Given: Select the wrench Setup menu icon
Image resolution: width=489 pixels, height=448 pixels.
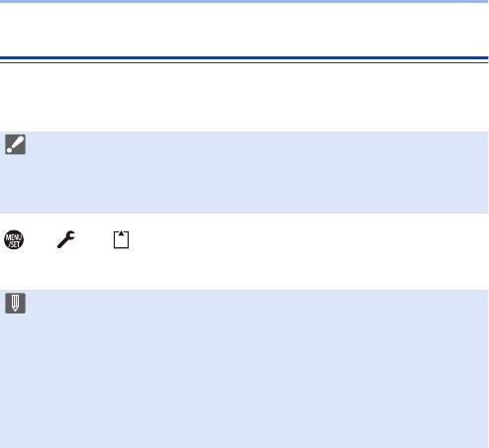Looking at the screenshot, I should click(x=66, y=239).
